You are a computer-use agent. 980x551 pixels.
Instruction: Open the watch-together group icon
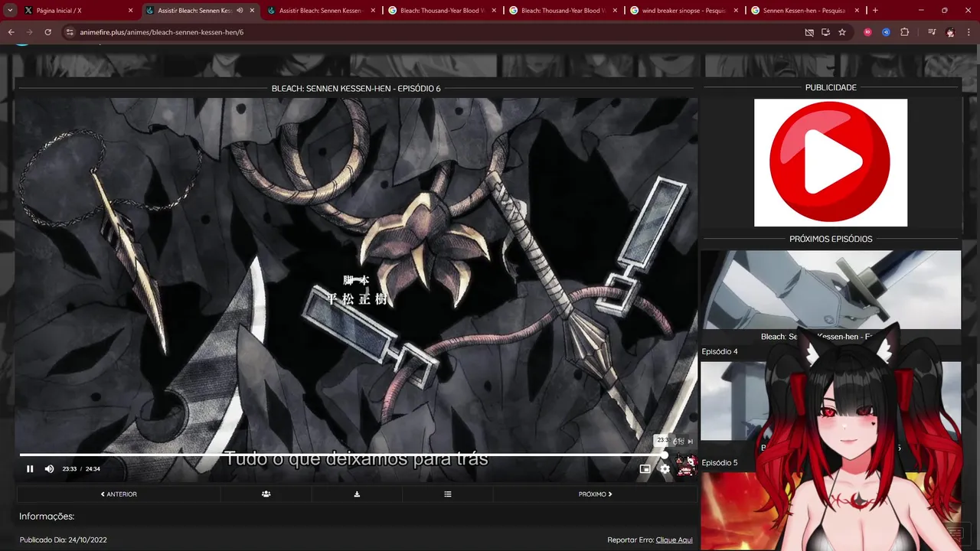pyautogui.click(x=266, y=494)
